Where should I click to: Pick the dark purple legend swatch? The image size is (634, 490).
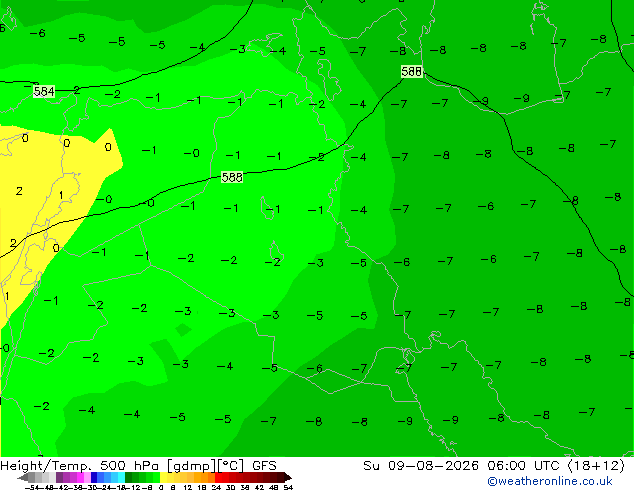[59, 477]
